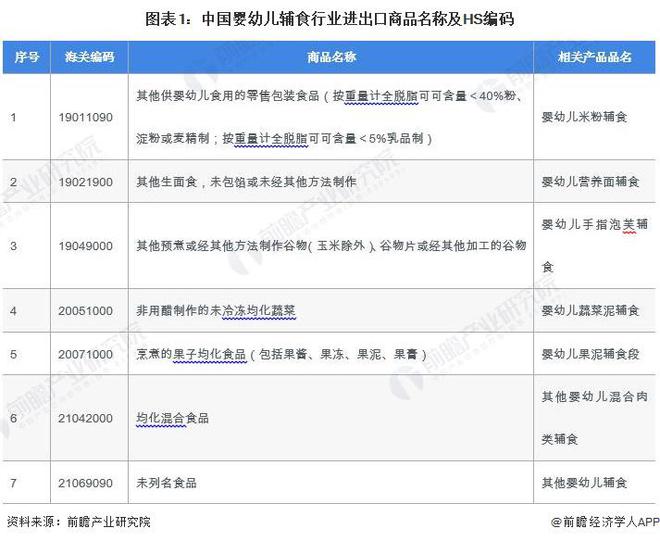Screen dimensions: 660x541
Task: Click the 商品名称 column header
Action: pos(331,57)
